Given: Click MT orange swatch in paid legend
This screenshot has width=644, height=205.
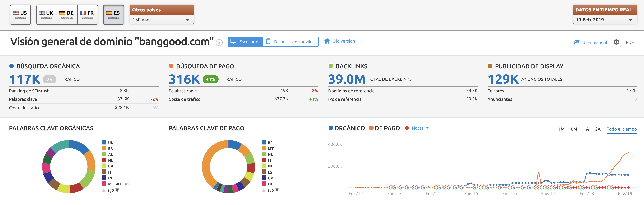Looking at the screenshot, I should [x=264, y=148].
